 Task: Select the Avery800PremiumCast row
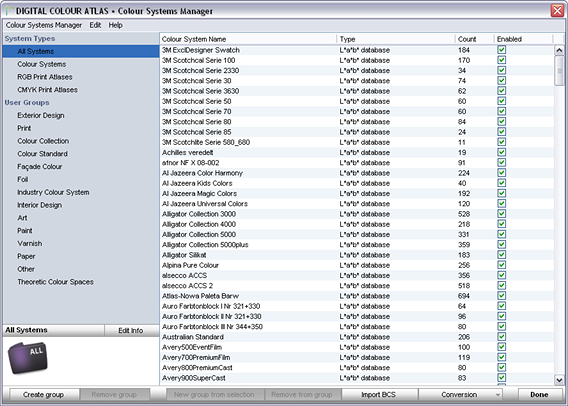coord(357,368)
